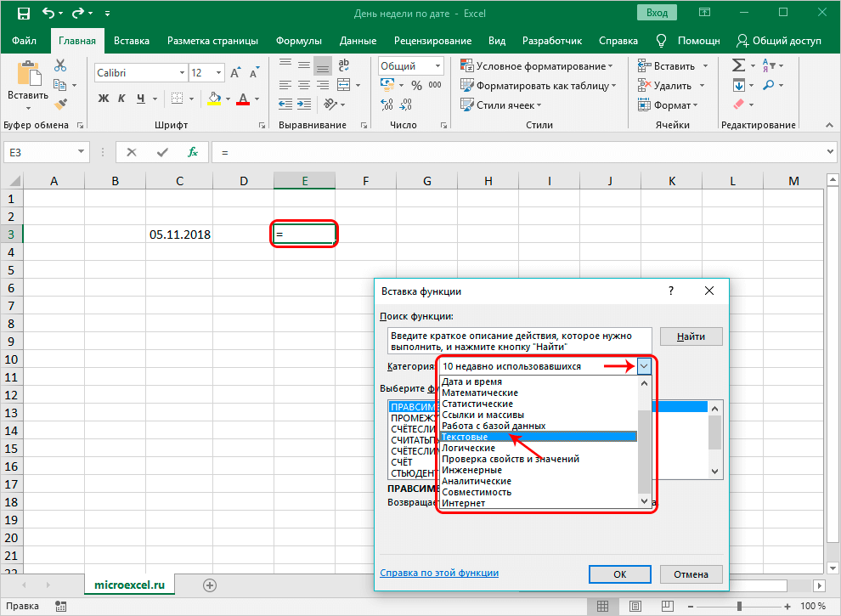Click the function search description field
841x616 pixels.
(519, 342)
